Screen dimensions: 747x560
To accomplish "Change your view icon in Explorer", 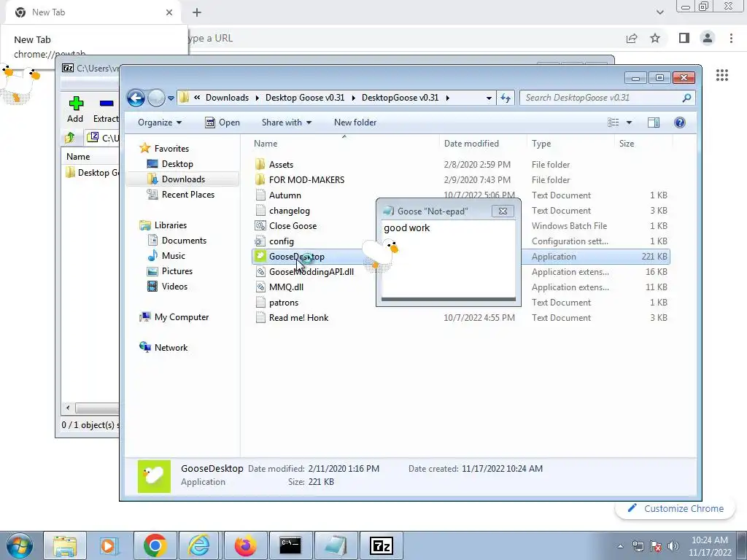I will coord(613,122).
